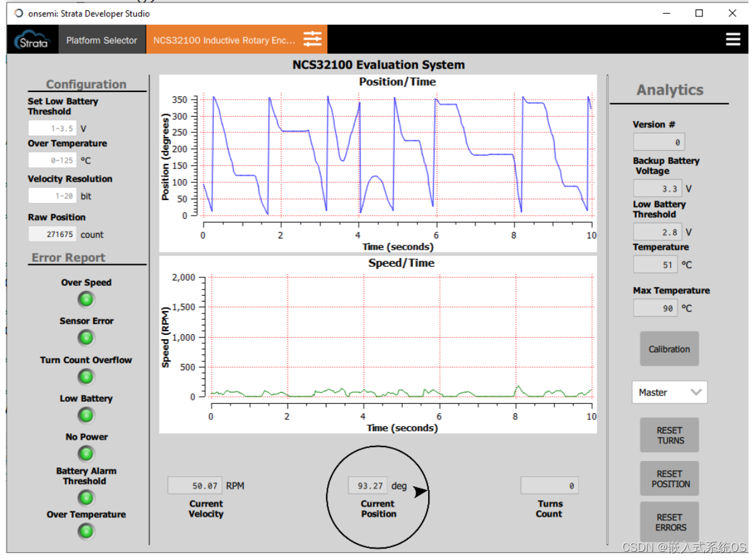Click the Over Speed indicator LED
756x560 pixels.
86,299
